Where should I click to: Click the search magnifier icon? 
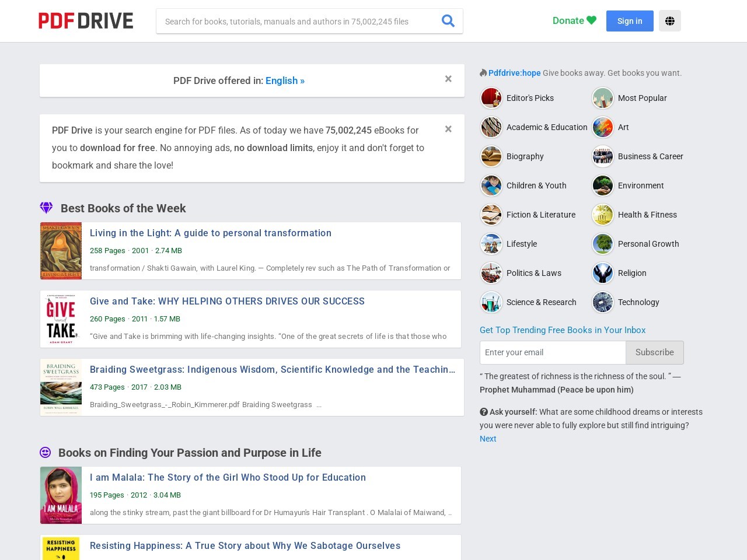coord(448,21)
